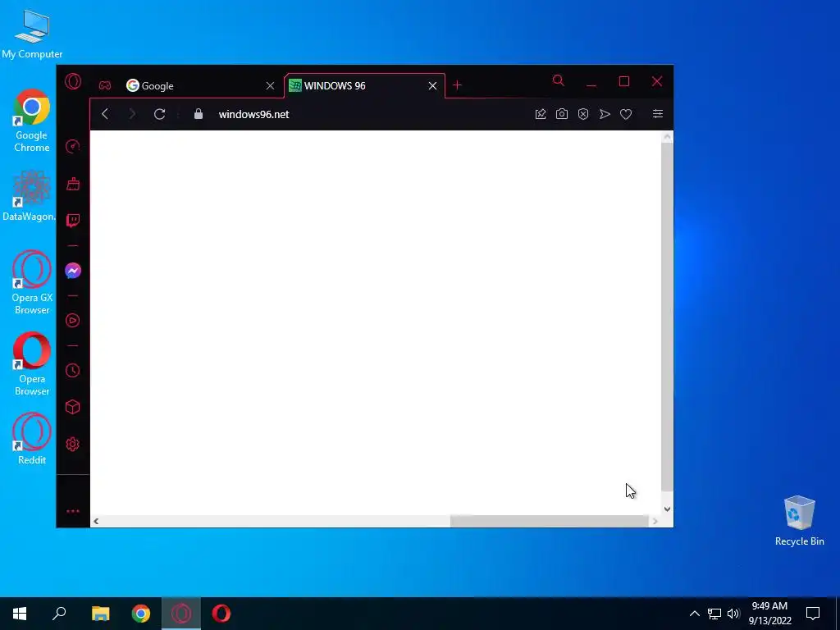Select the WINDOWS 96 tab
Viewport: 840px width, 630px height.
tap(364, 85)
